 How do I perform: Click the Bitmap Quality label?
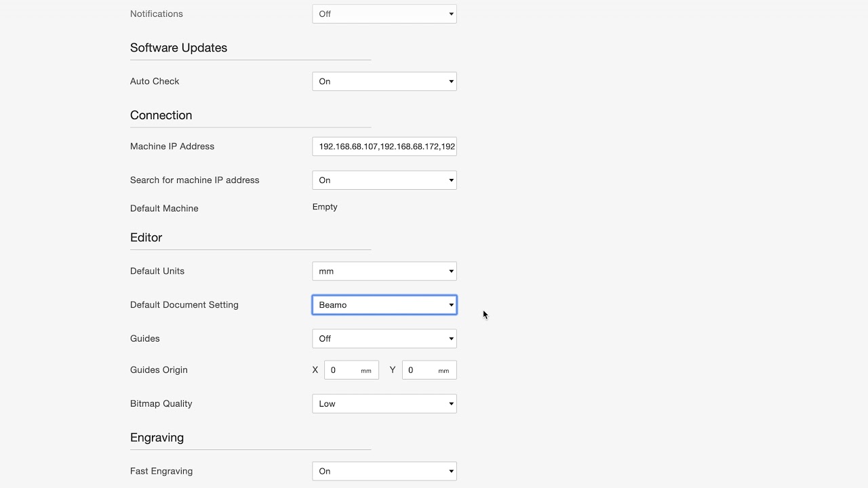161,404
